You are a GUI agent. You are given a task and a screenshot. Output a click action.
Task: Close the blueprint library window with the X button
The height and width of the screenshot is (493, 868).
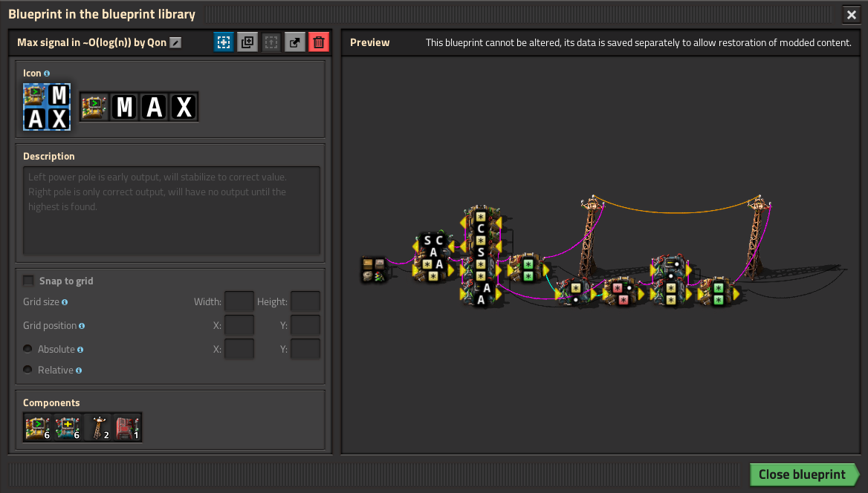[852, 15]
